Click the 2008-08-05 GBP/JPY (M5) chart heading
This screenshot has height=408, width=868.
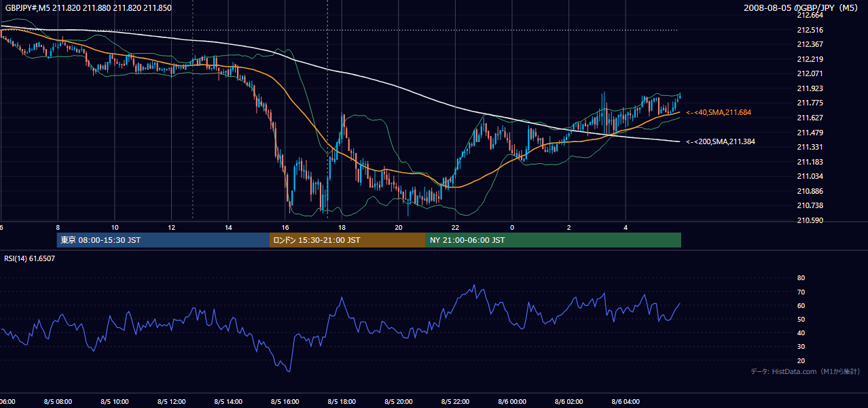802,7
